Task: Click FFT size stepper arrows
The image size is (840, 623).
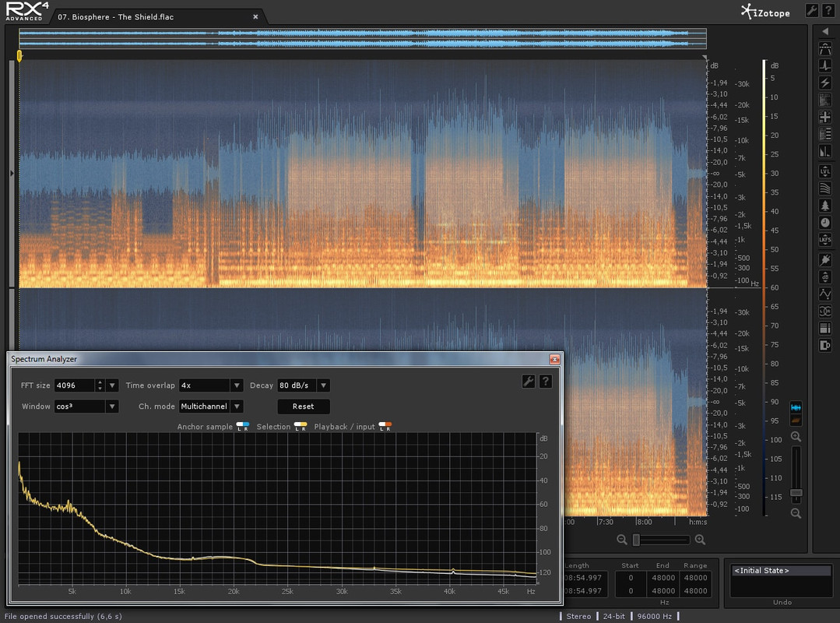Action: (x=100, y=385)
